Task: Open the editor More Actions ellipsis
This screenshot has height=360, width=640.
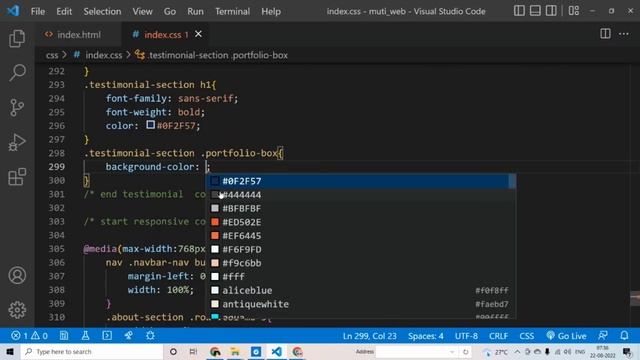Action: click(623, 34)
